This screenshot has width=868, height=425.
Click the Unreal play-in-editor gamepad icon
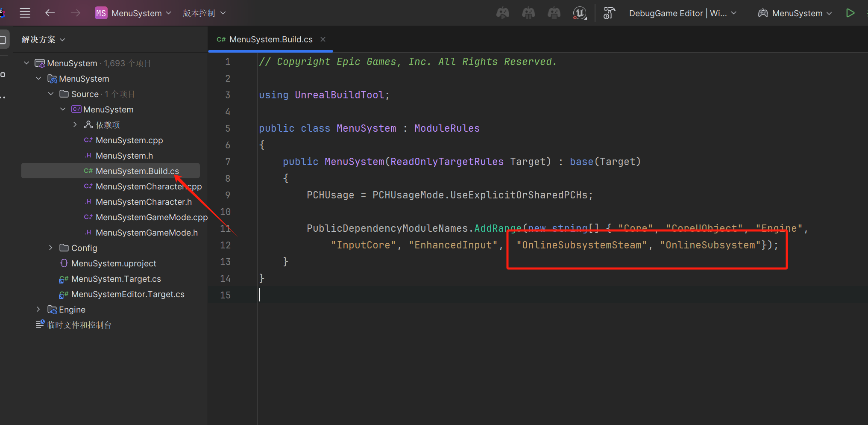coord(503,13)
